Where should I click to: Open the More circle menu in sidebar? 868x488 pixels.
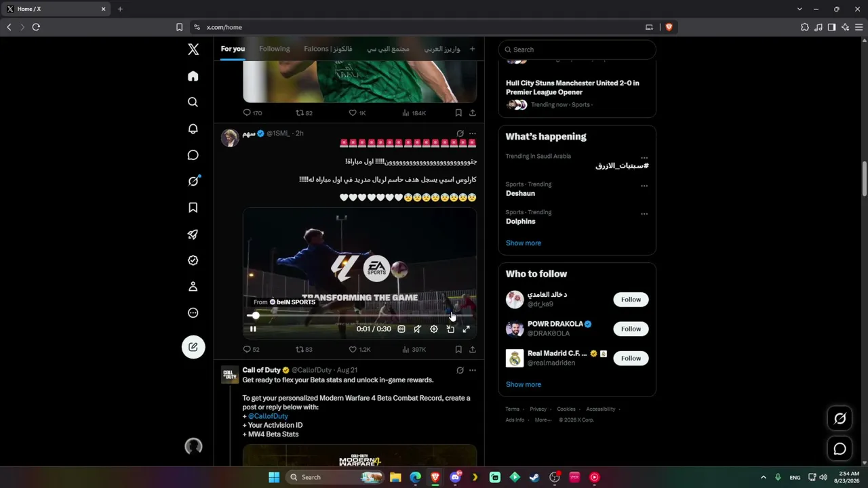pyautogui.click(x=193, y=313)
